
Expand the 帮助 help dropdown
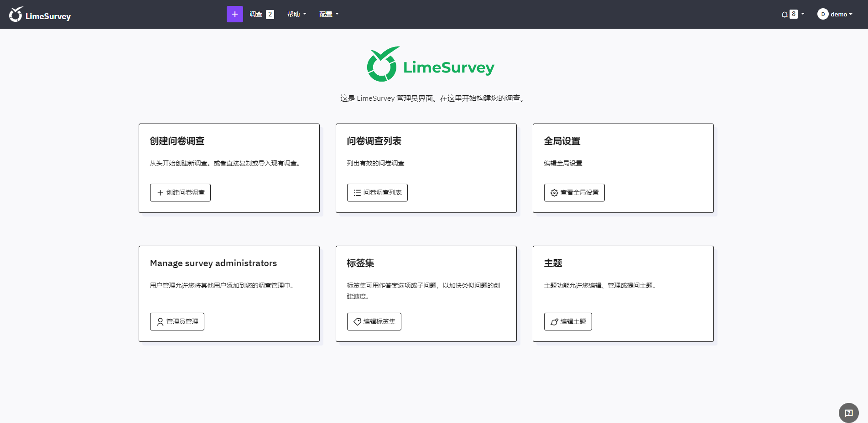click(296, 14)
